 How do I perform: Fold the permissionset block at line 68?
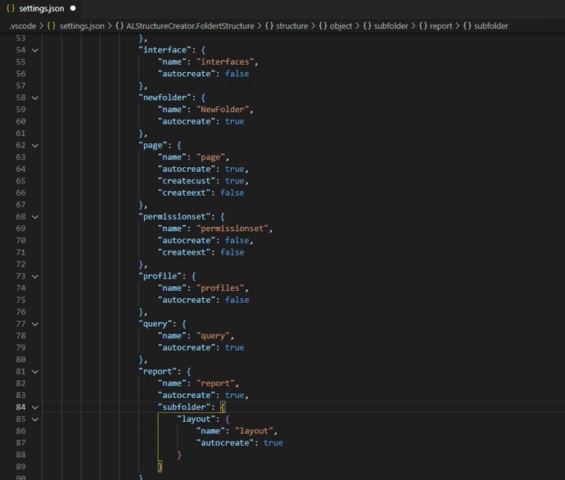coord(35,217)
